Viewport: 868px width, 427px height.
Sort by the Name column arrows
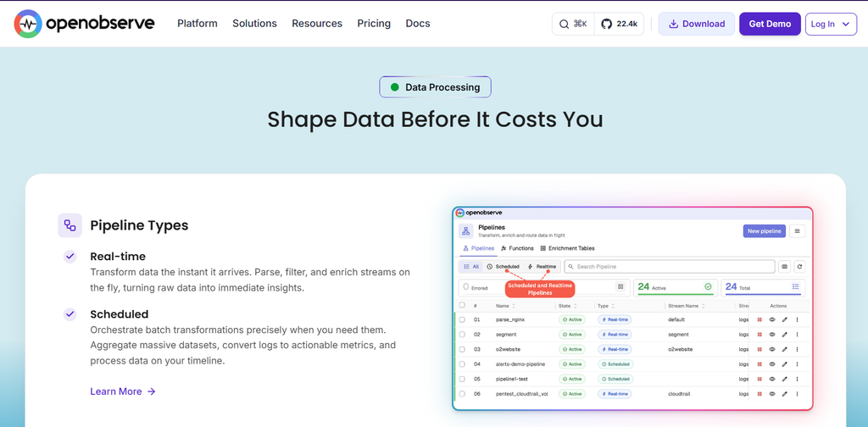514,306
